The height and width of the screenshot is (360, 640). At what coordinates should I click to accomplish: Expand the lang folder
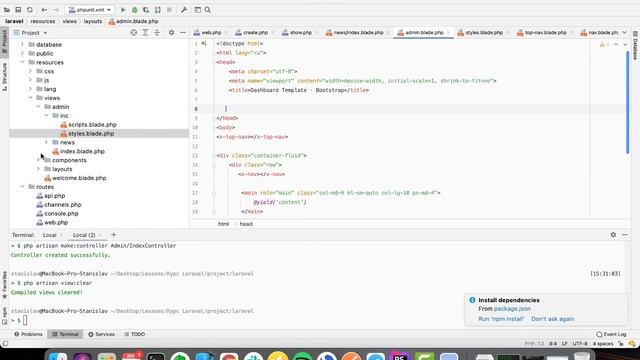tap(30, 89)
